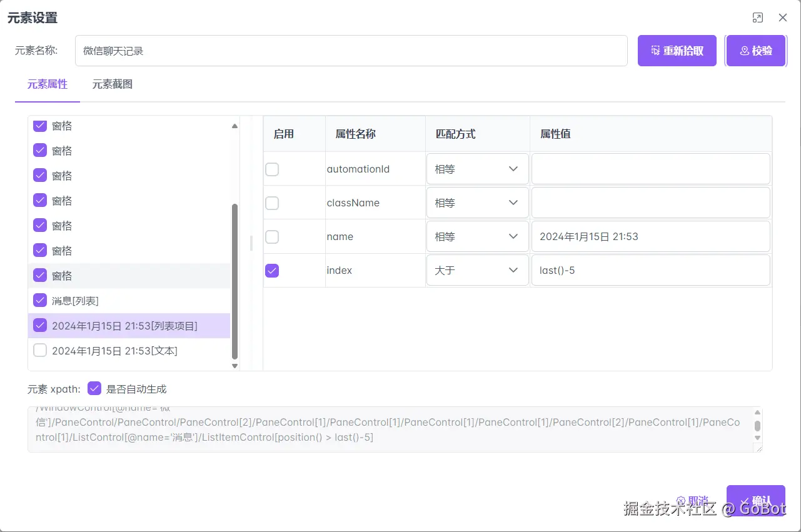
Task: Click the xpath text area resize grip
Action: pos(758,448)
